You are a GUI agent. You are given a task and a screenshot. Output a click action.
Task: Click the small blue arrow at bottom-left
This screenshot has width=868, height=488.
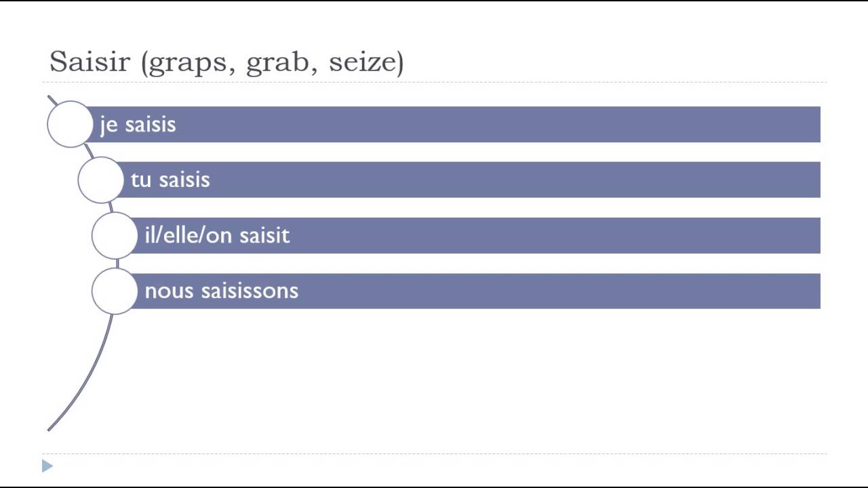[47, 466]
